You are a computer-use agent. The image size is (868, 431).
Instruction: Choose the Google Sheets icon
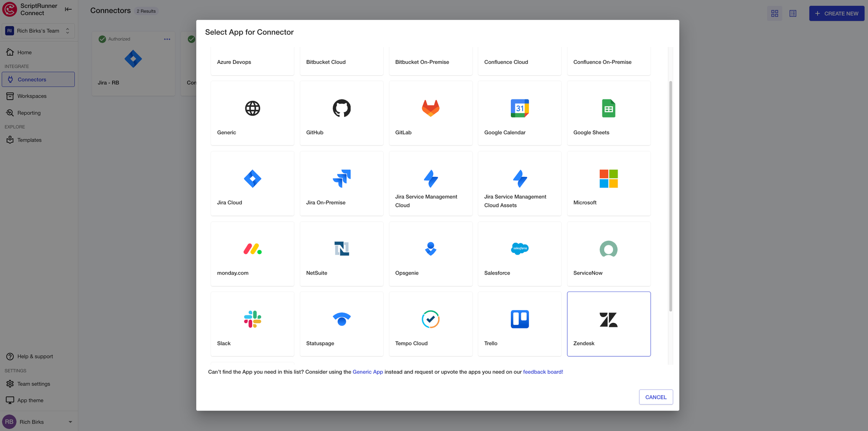click(x=608, y=108)
